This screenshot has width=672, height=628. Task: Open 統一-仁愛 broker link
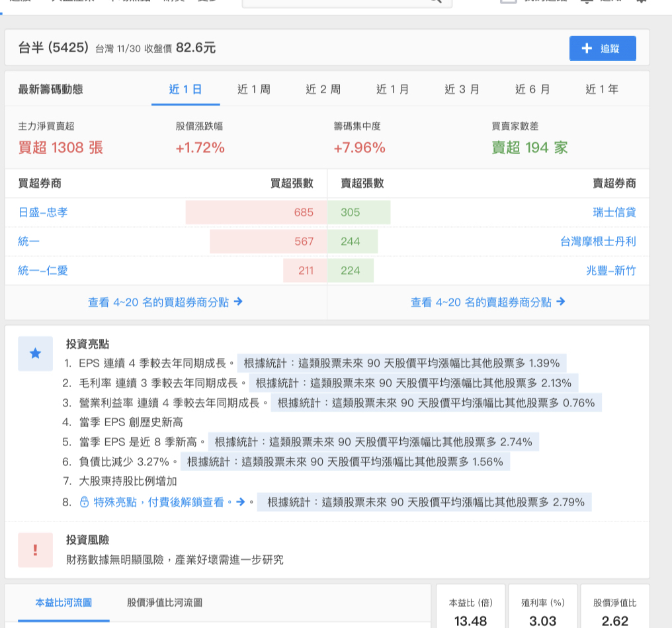pos(43,271)
